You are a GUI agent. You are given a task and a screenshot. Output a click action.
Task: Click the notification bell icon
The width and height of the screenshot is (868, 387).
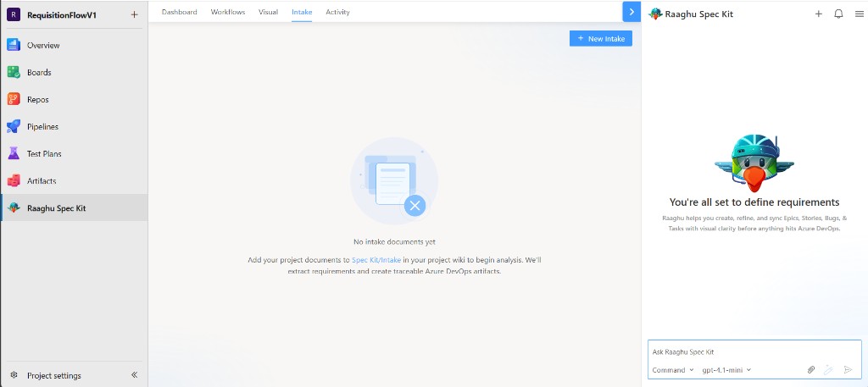pos(838,14)
